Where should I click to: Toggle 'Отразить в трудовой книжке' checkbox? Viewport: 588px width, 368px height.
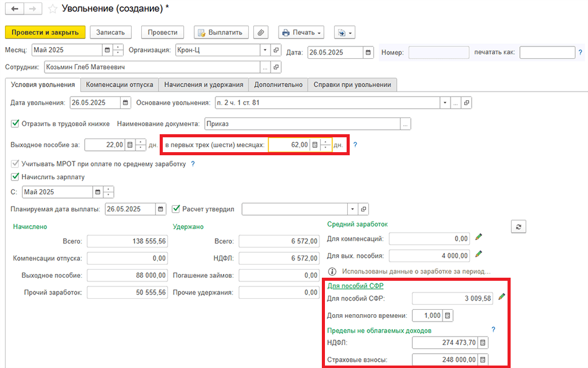[x=15, y=124]
